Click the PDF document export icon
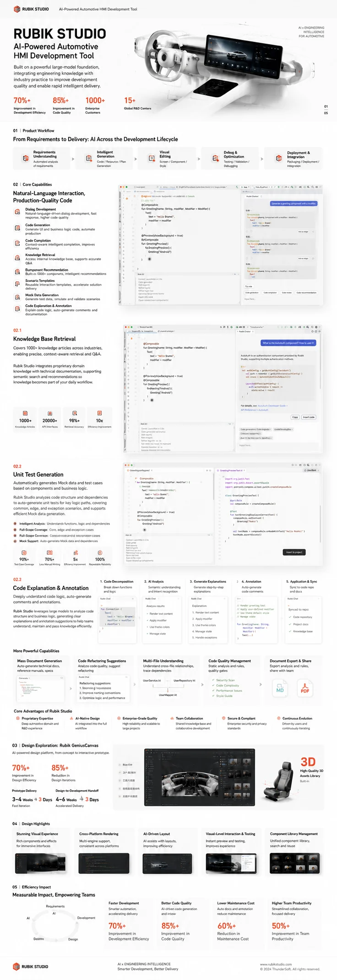The height and width of the screenshot is (980, 337). click(304, 688)
